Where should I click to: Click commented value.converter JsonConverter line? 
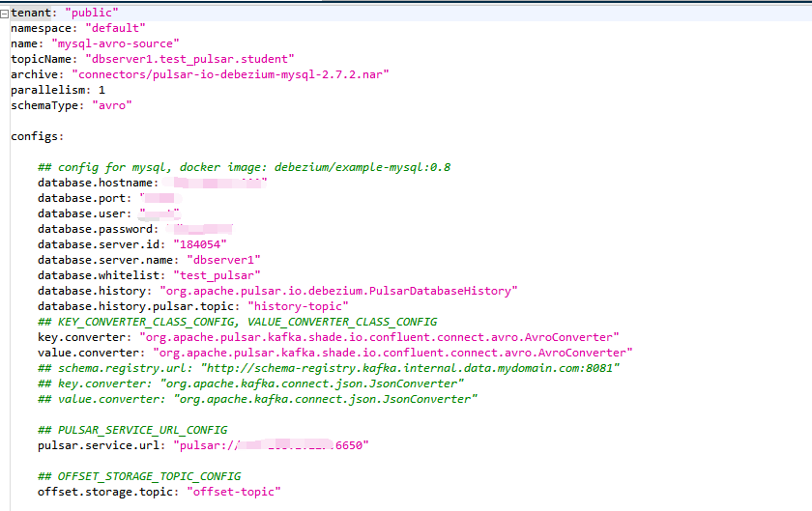[x=257, y=399]
